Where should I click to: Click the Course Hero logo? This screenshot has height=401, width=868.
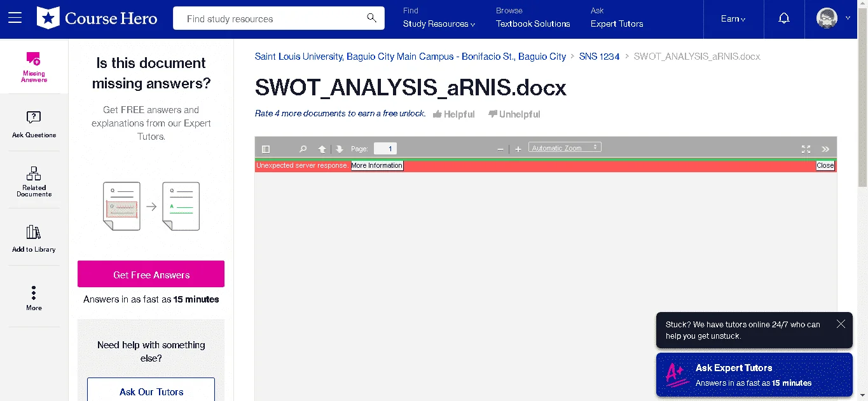point(97,18)
